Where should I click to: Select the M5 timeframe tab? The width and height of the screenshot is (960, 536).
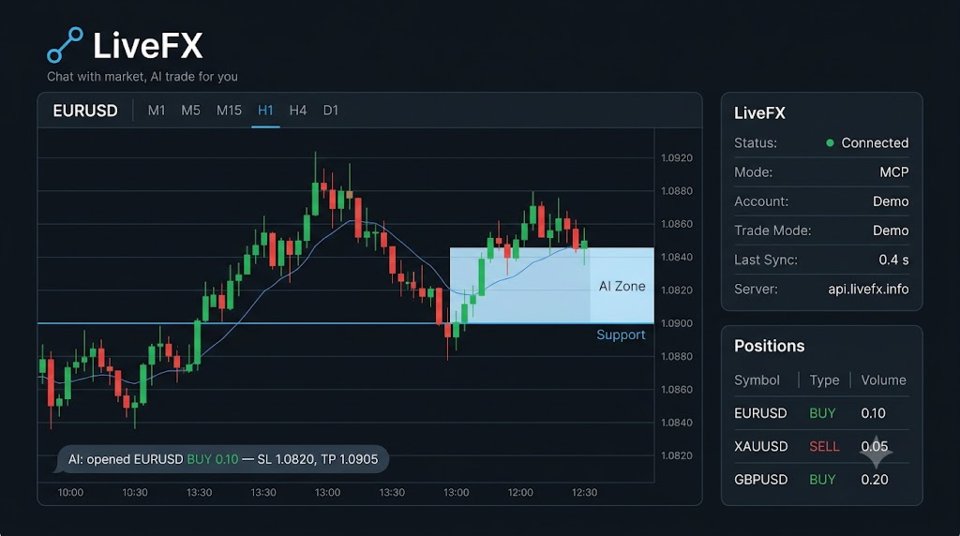(190, 110)
